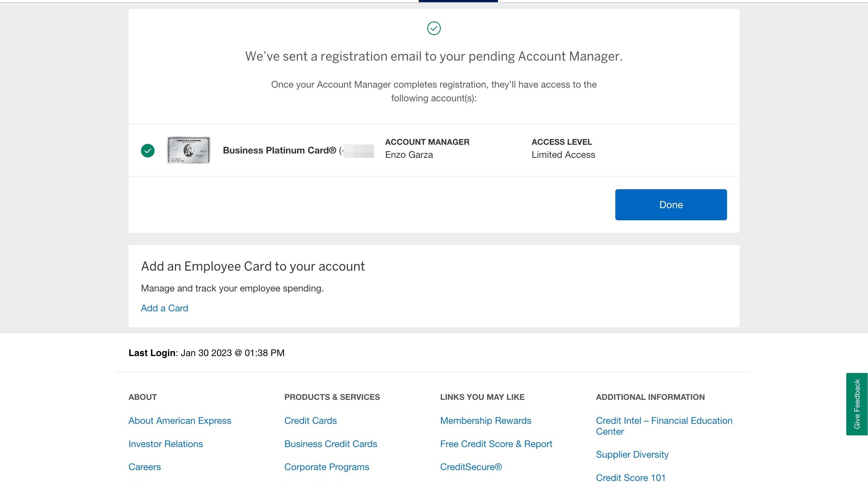Visit About American Express
Image resolution: width=868 pixels, height=485 pixels.
point(180,421)
